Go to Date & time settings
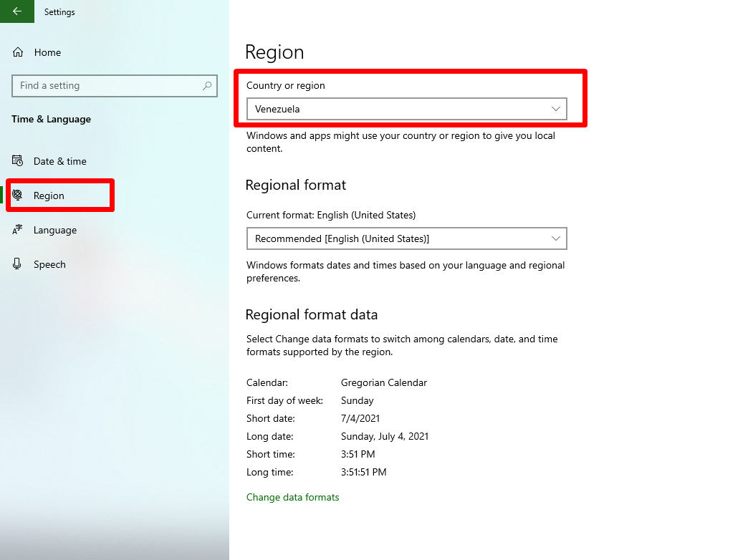 (60, 161)
